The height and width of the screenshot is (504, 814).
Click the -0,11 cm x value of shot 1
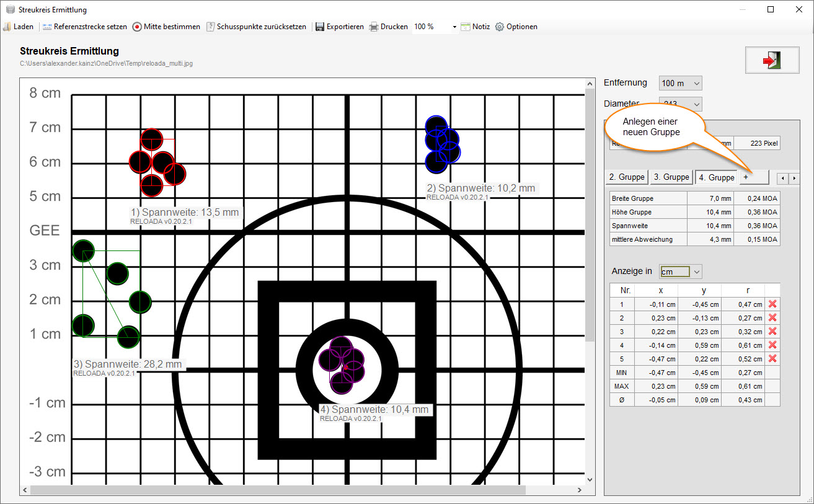point(656,304)
